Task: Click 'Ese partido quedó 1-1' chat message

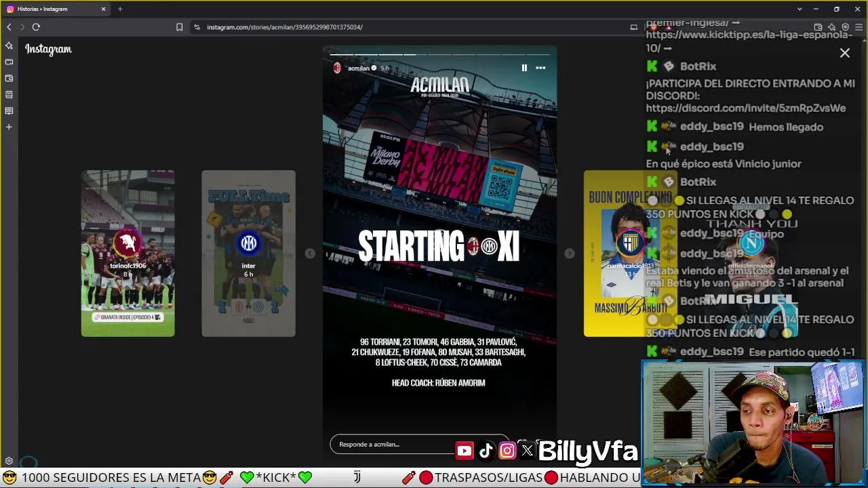Action: [802, 352]
